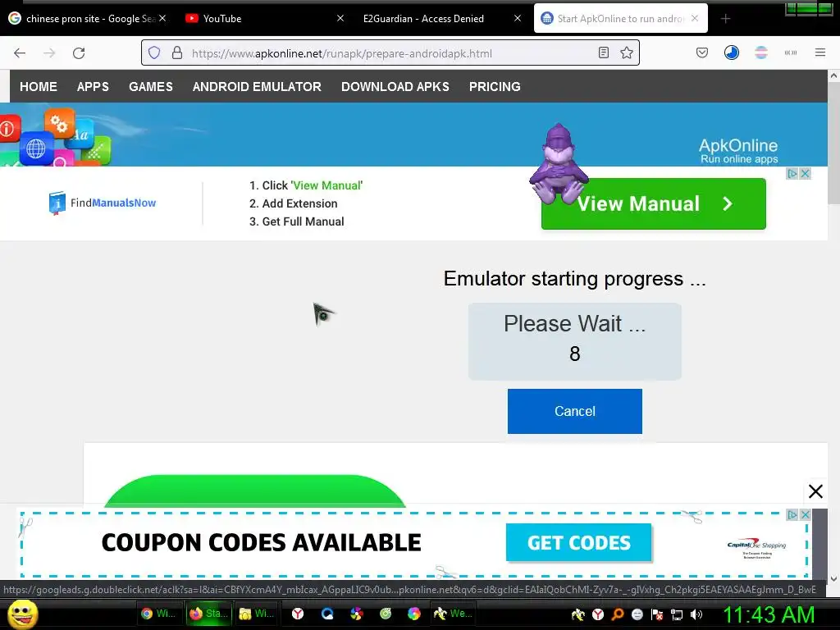Open AdChoices icon on top ad
Screen dimensions: 840x630
coord(792,174)
